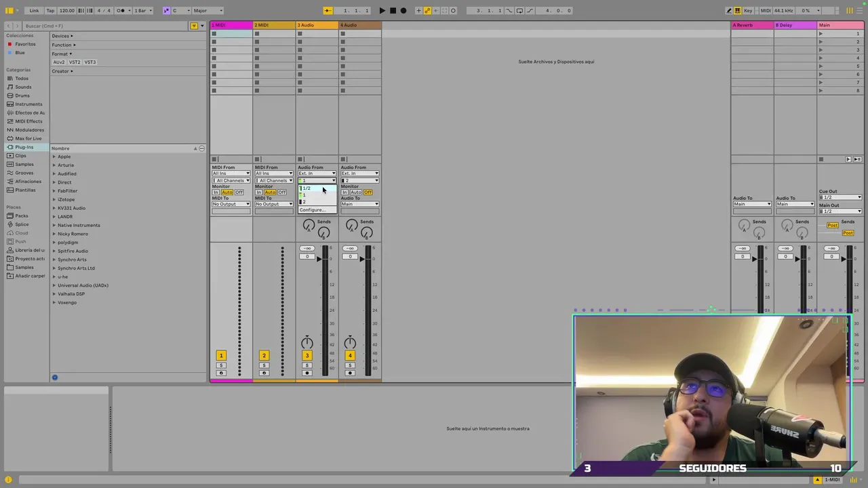Select the A Reverb return track header

tap(752, 25)
